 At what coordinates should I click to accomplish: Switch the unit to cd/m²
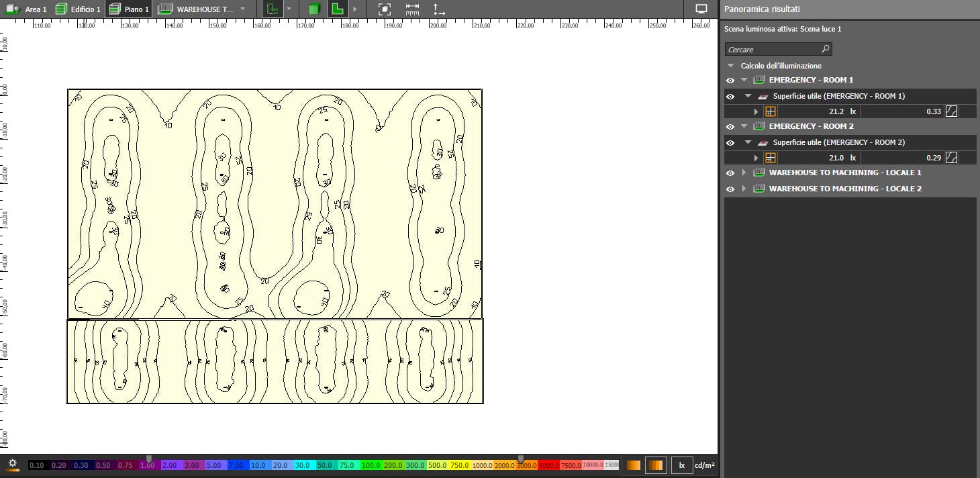704,465
